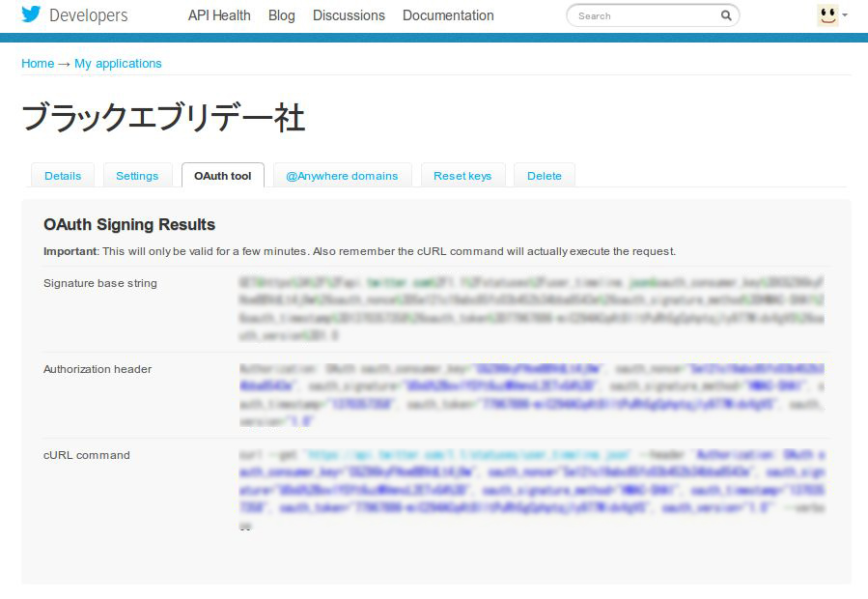Click the Signature base string label

(x=100, y=283)
